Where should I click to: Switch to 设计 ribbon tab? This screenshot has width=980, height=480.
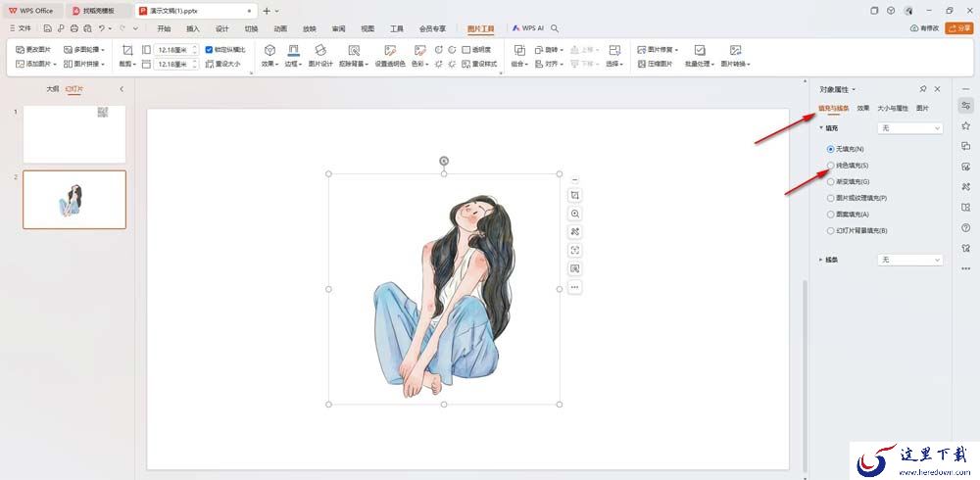221,28
